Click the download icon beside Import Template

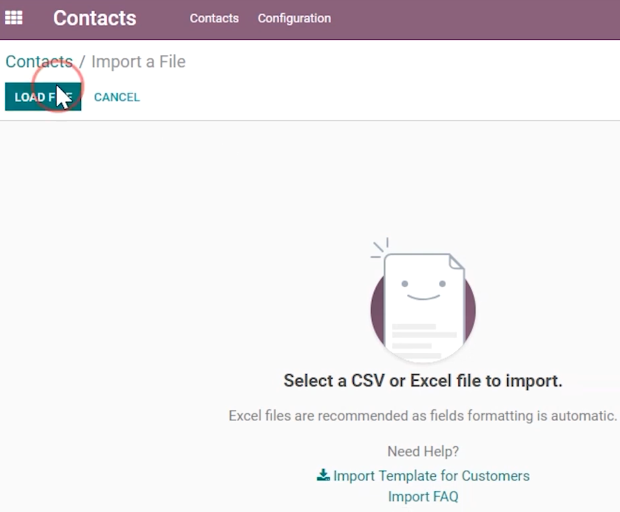[x=323, y=475]
